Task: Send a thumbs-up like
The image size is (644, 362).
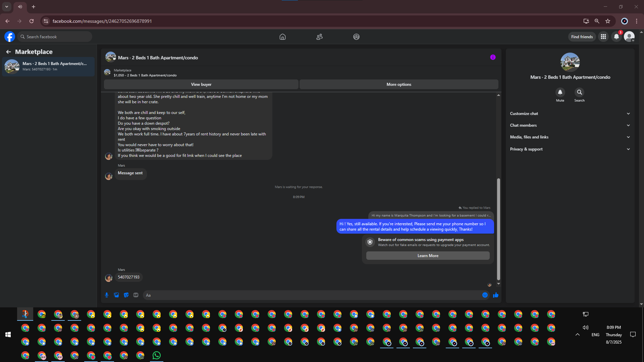Action: (496, 295)
